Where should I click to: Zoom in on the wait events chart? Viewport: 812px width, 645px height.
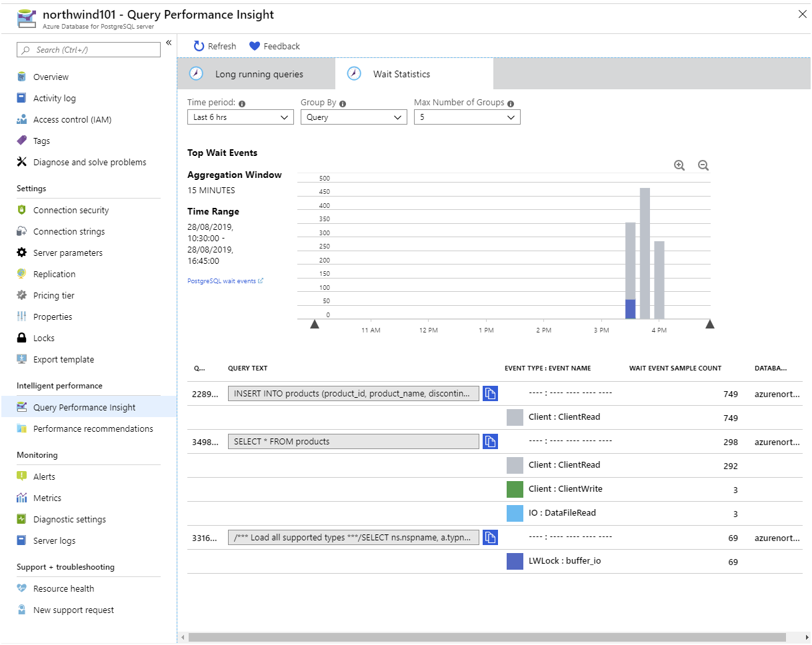coord(679,165)
